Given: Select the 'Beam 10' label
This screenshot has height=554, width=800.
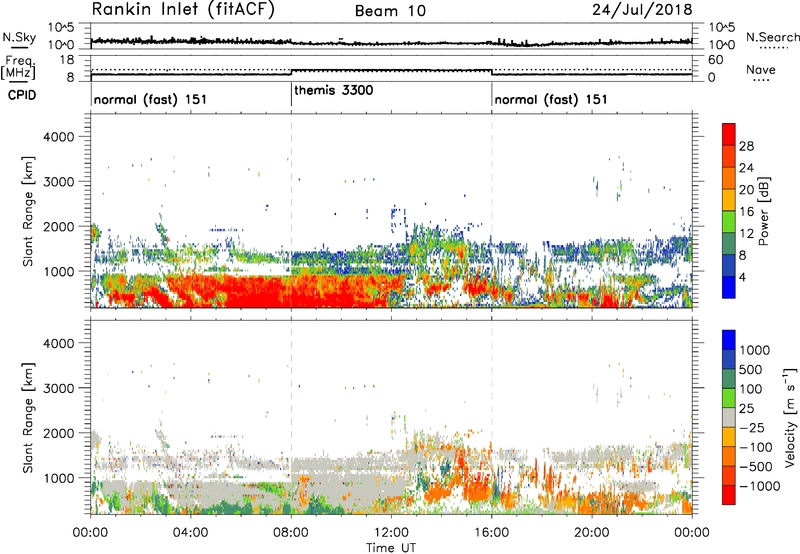Looking at the screenshot, I should click(x=390, y=11).
